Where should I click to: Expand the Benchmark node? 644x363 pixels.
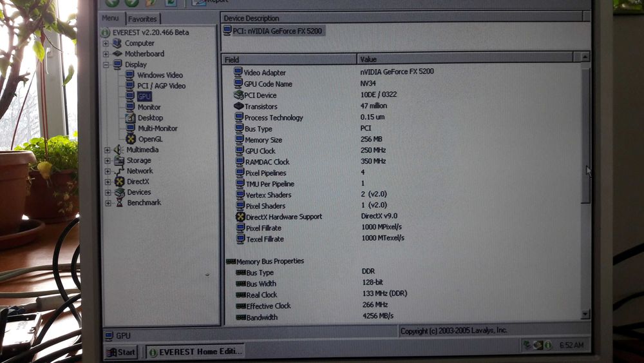(x=108, y=202)
